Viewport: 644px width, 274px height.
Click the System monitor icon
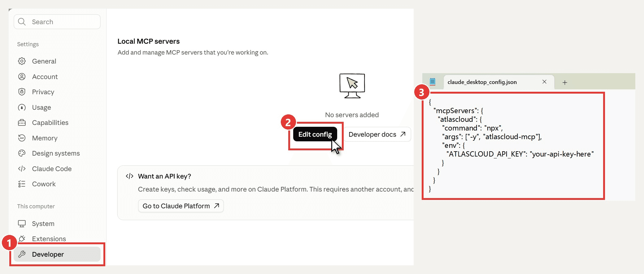point(22,223)
